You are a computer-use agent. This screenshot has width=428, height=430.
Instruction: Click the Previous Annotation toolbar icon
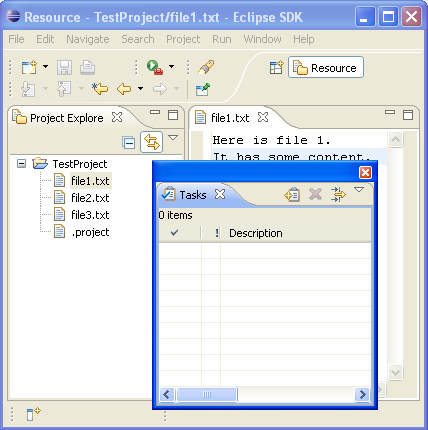click(x=64, y=89)
